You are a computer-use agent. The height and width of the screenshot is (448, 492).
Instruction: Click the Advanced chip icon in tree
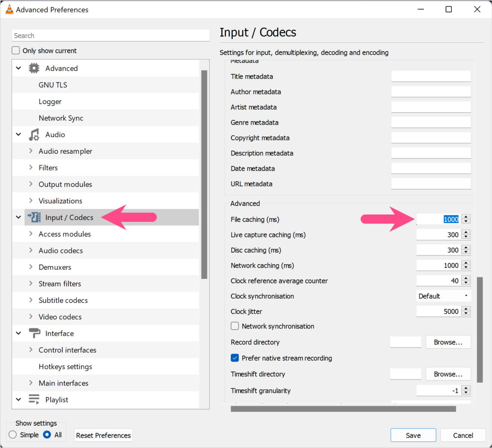34,68
